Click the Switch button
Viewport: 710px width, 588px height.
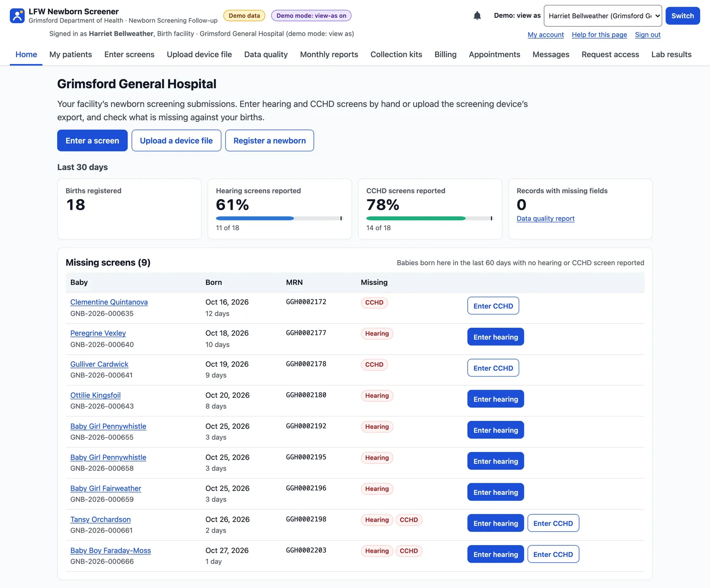point(682,16)
